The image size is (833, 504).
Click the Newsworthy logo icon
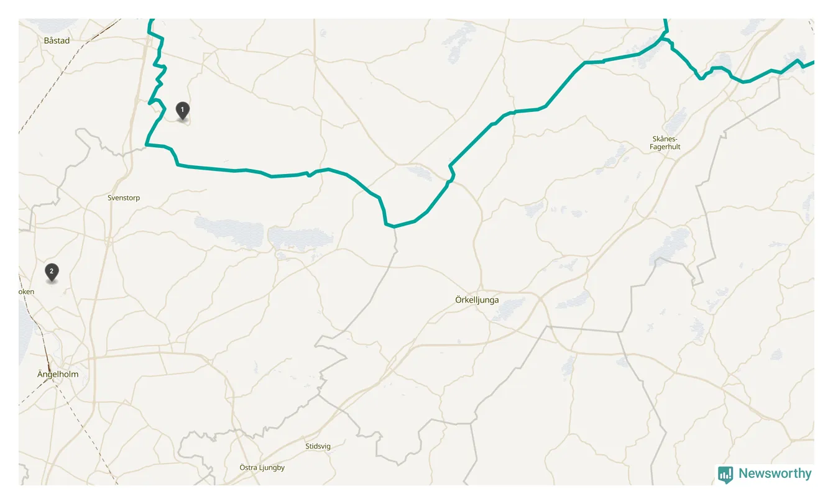pyautogui.click(x=725, y=475)
